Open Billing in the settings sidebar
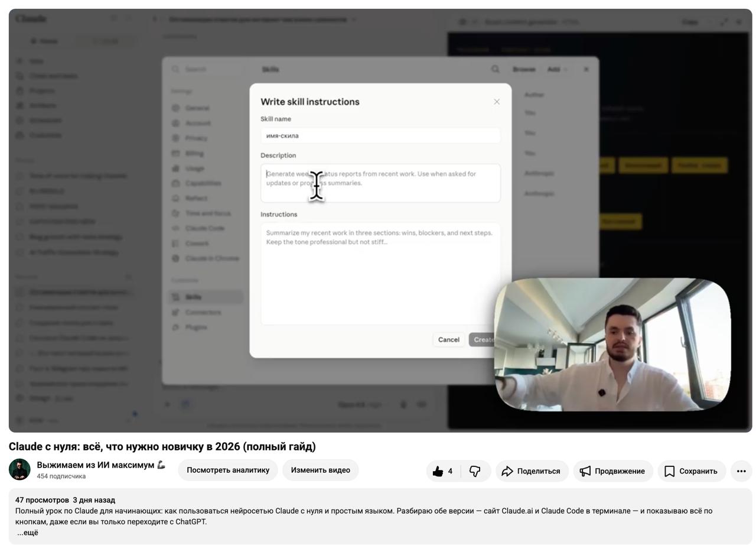Screen dimensions: 756x545 (x=194, y=153)
